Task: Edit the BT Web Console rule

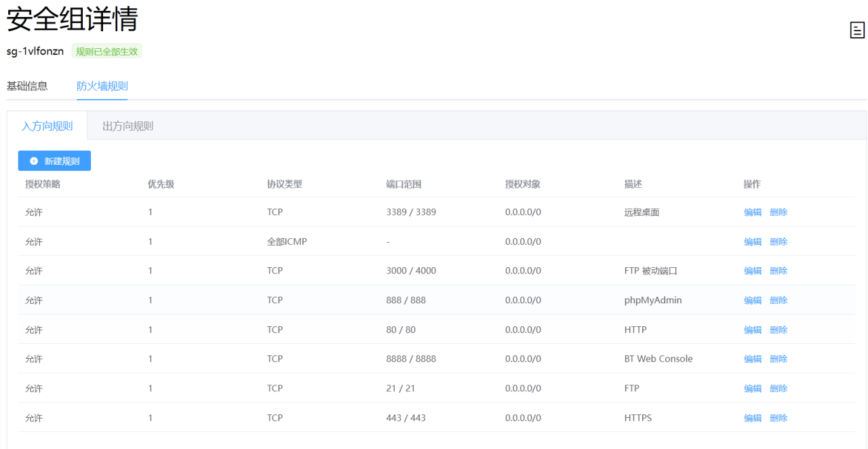Action: (753, 359)
